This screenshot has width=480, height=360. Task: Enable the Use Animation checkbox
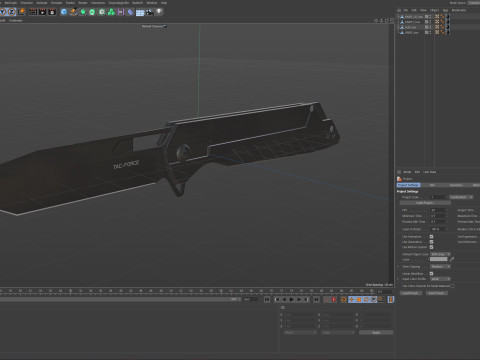(431, 237)
